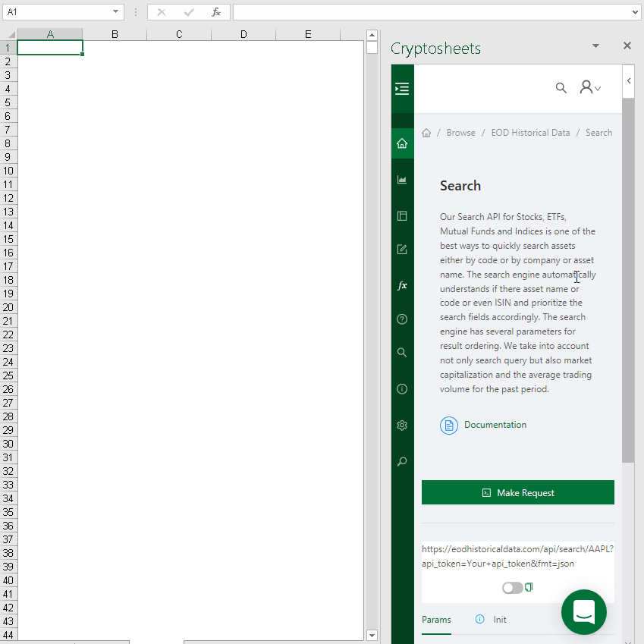Select column E header
The image size is (644, 644).
coord(308,34)
